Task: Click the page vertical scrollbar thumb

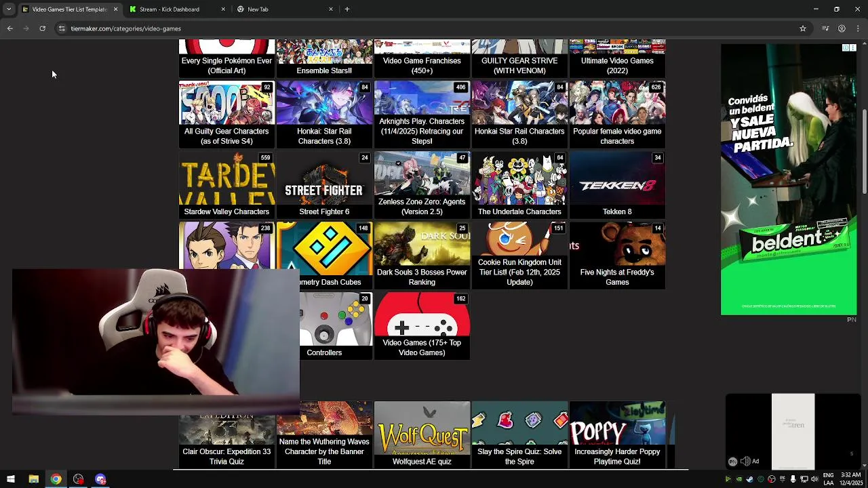Action: pyautogui.click(x=865, y=150)
